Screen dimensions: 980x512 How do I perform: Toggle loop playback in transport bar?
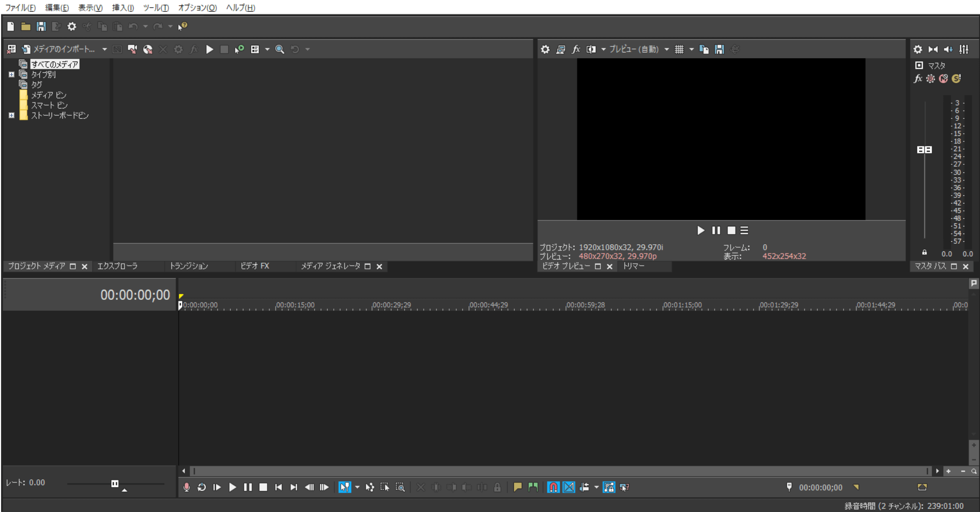coord(202,488)
